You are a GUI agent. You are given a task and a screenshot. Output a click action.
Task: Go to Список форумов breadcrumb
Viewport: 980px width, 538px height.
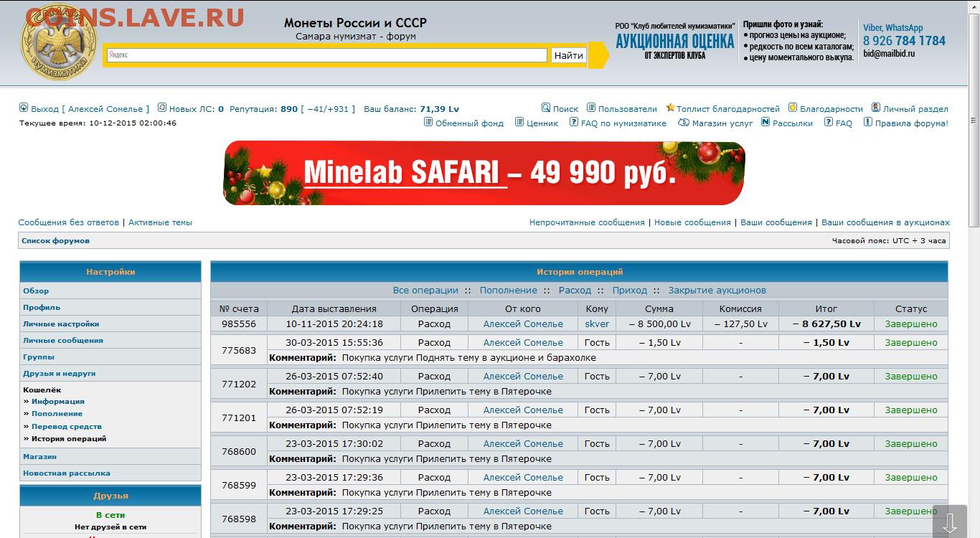[x=56, y=241]
